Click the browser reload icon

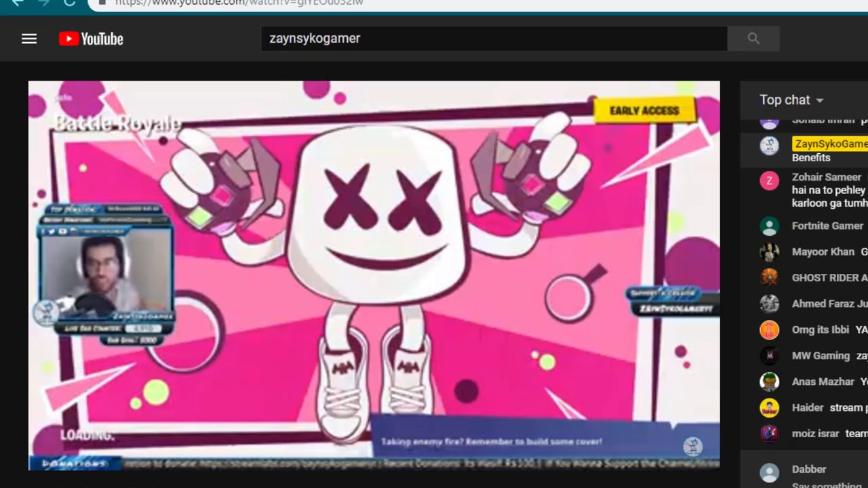69,2
